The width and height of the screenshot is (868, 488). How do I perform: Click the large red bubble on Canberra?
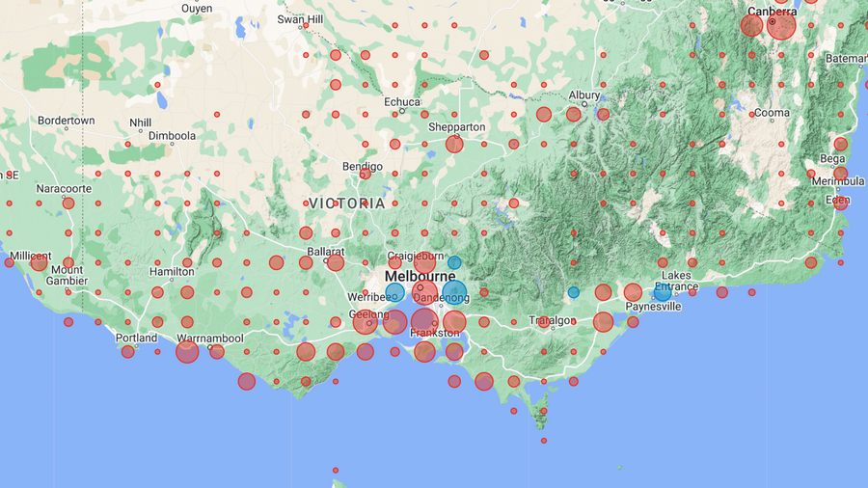click(781, 25)
